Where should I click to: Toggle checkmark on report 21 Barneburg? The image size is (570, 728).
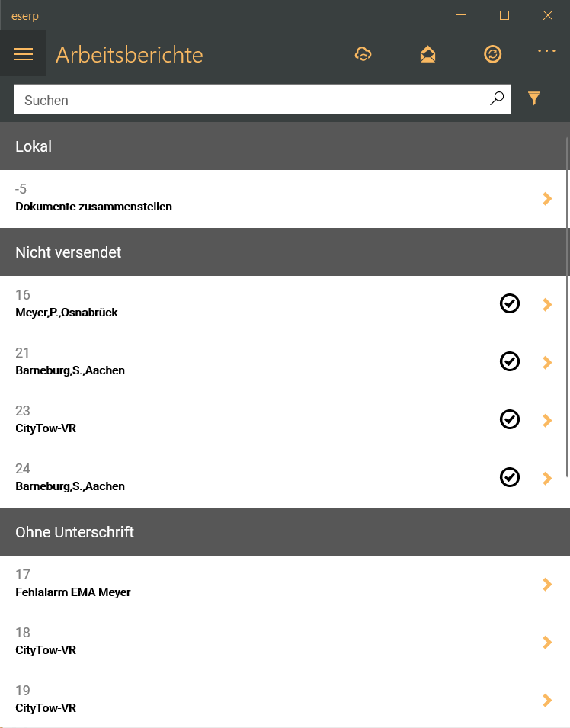point(509,361)
